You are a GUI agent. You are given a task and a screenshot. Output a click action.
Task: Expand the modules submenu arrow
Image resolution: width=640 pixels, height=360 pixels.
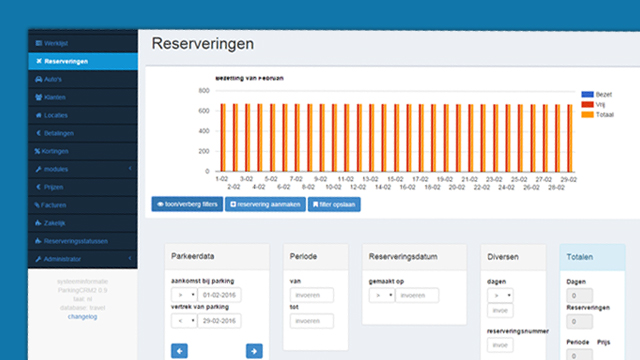[x=130, y=168]
